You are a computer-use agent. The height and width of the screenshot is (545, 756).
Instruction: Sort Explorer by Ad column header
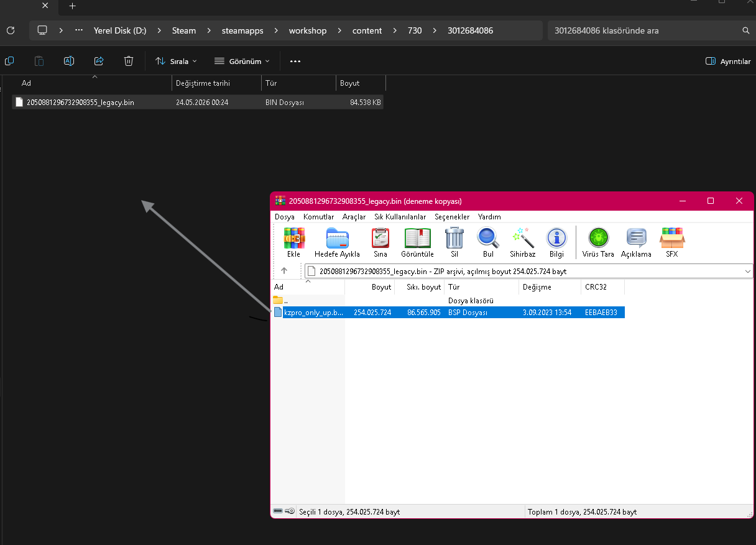91,83
